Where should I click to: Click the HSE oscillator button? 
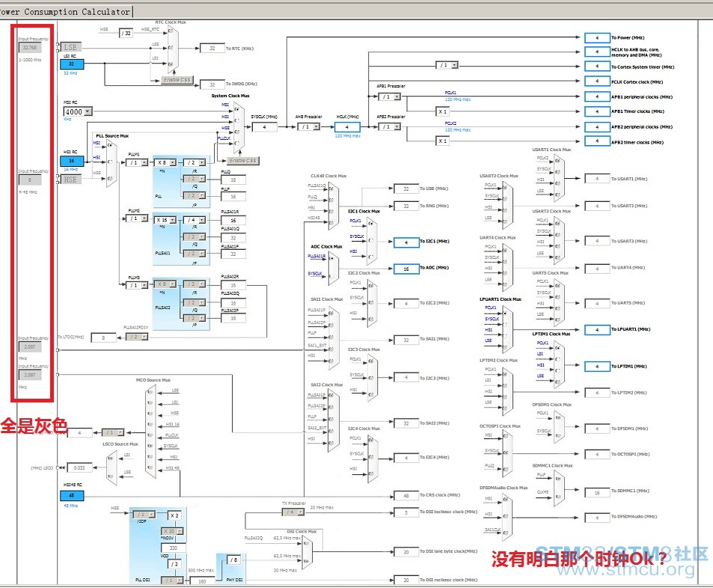click(70, 180)
